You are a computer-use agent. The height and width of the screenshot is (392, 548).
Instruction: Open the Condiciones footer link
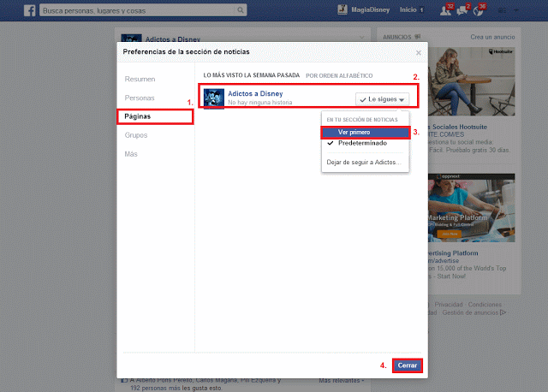pos(485,305)
